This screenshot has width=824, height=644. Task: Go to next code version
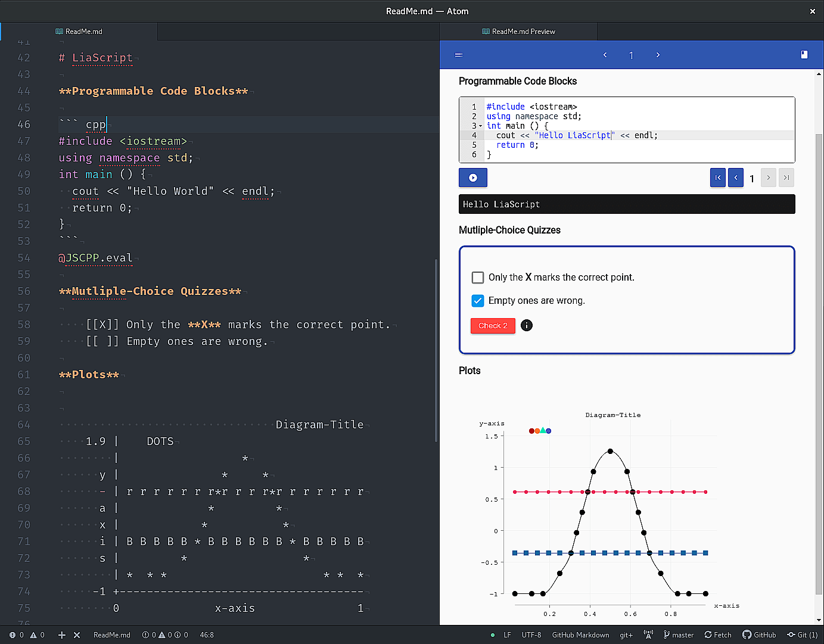pyautogui.click(x=769, y=178)
